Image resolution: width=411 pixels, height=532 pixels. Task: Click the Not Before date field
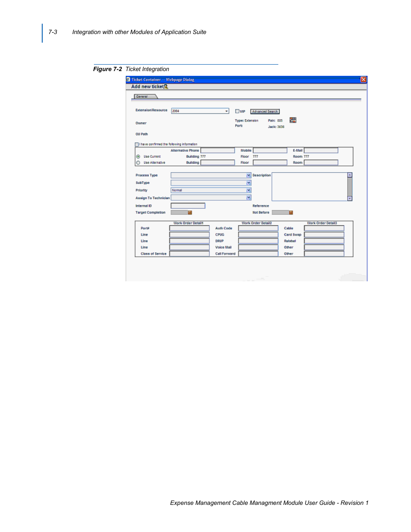(x=280, y=213)
